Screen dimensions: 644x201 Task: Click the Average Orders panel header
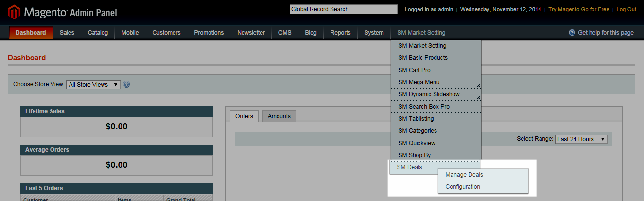tap(117, 150)
